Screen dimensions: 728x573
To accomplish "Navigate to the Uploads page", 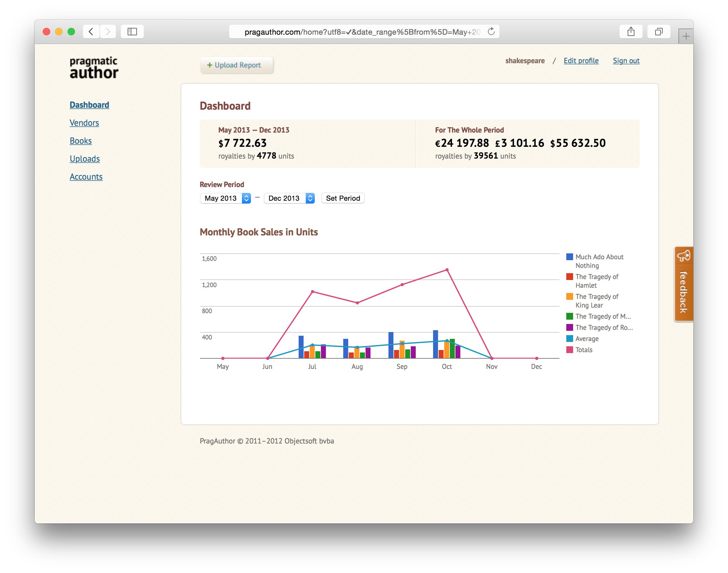I will click(x=85, y=159).
